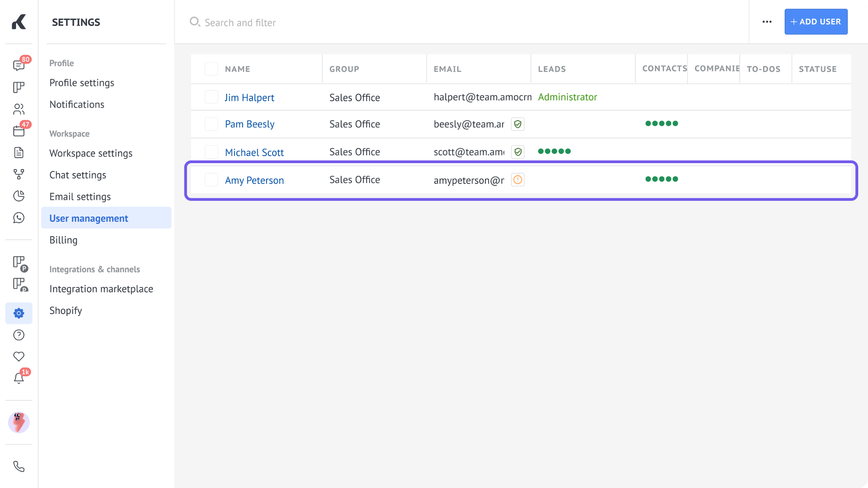This screenshot has height=488, width=868.
Task: Open Shopify integration item
Action: coord(66,311)
